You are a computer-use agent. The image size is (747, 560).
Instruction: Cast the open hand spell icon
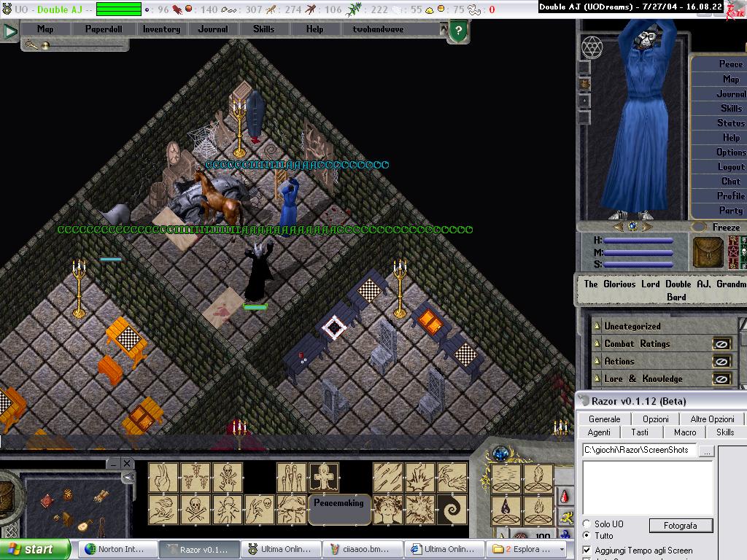tap(163, 477)
